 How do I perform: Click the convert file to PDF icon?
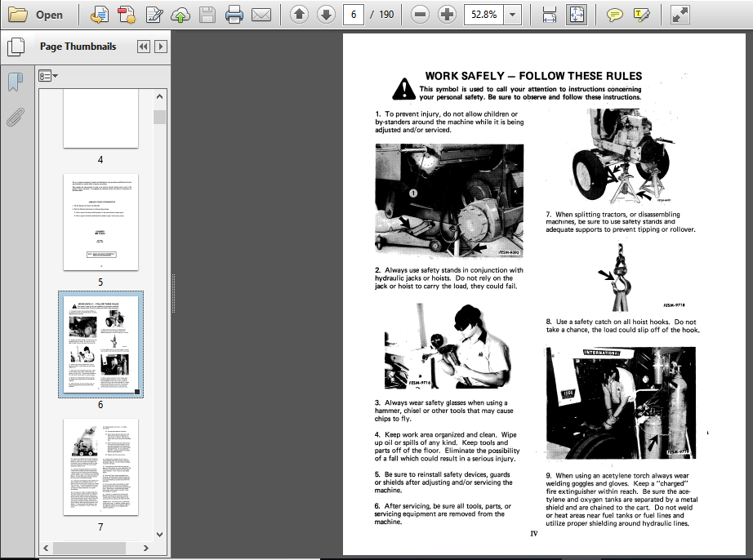click(x=100, y=15)
